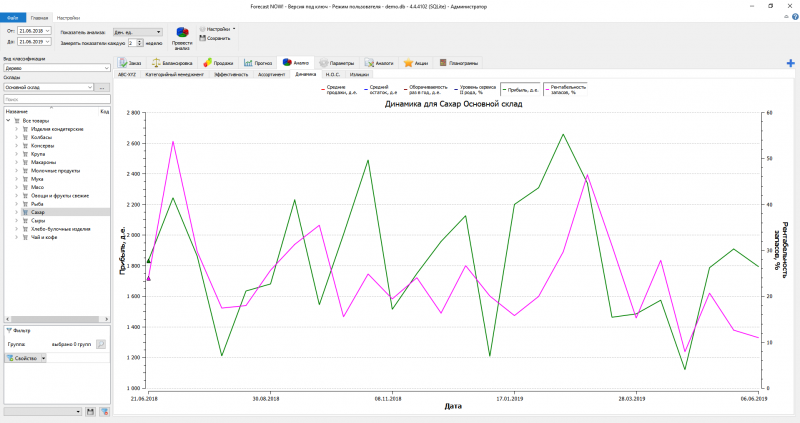Switch to the ABC-XYZ subtab
The width and height of the screenshot is (800, 423).
[127, 75]
